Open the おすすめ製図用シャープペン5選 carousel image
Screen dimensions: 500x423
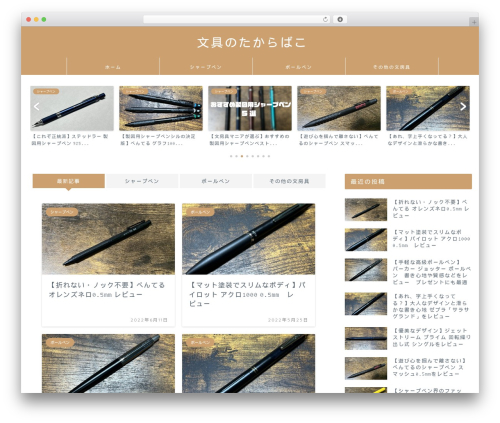click(x=250, y=108)
